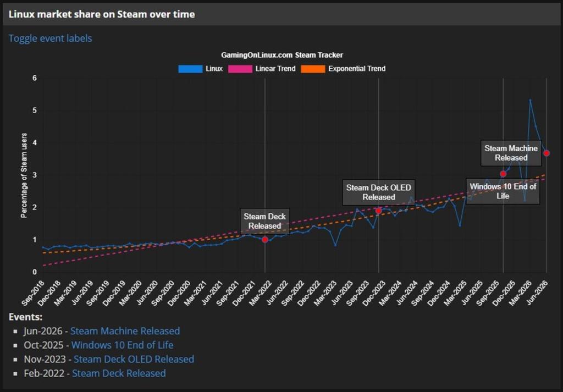Click the 'Sep-2018' x-axis label
Viewport: 563px width, 392px height.
coord(33,292)
